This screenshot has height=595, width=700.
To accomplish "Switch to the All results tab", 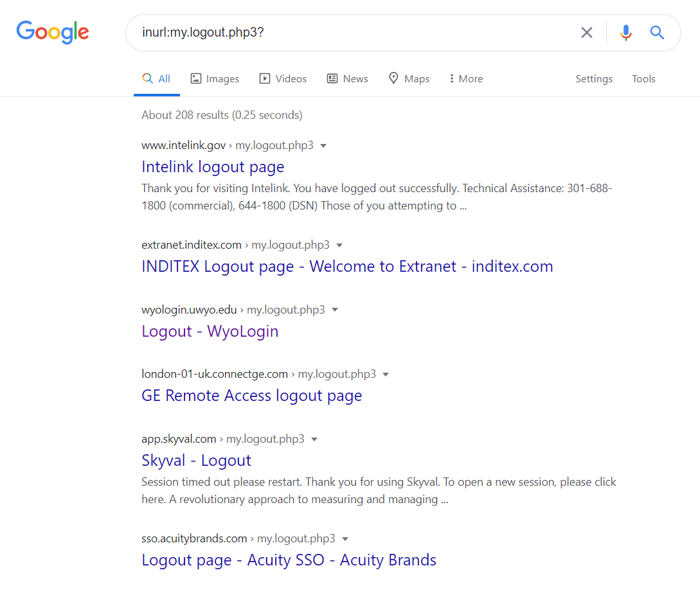I will [x=156, y=78].
